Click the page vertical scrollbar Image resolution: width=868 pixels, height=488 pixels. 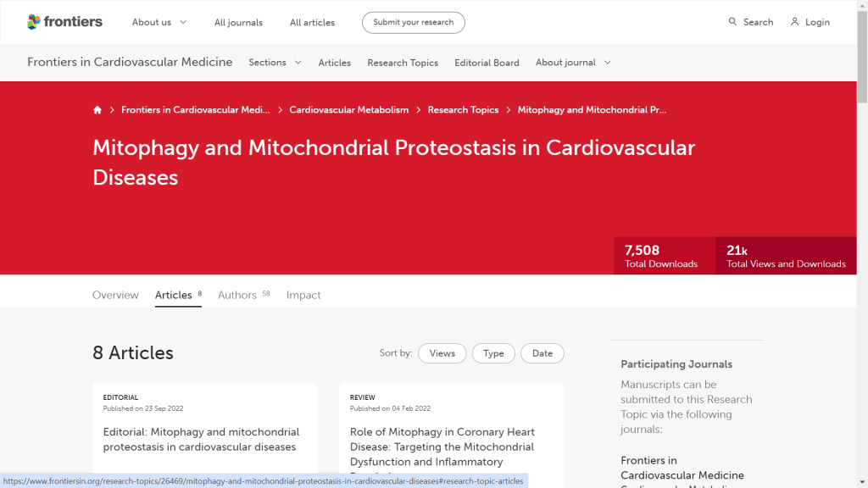pyautogui.click(x=862, y=254)
